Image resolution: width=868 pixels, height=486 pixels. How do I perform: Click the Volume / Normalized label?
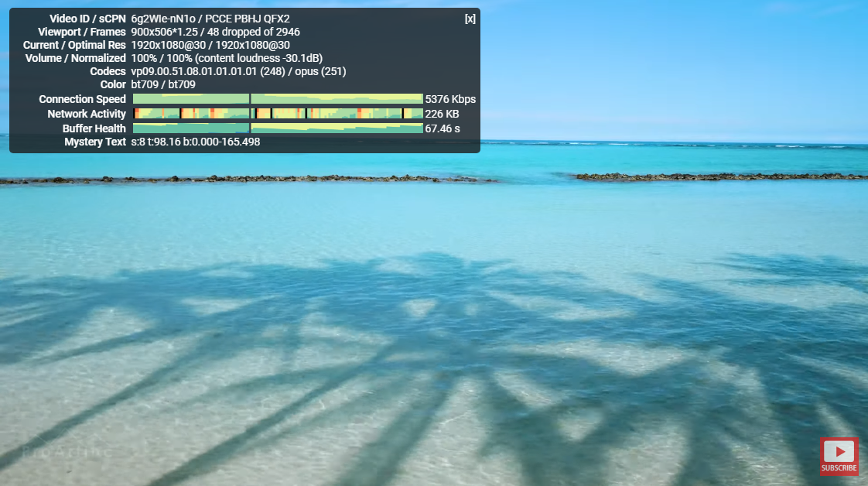[x=76, y=58]
